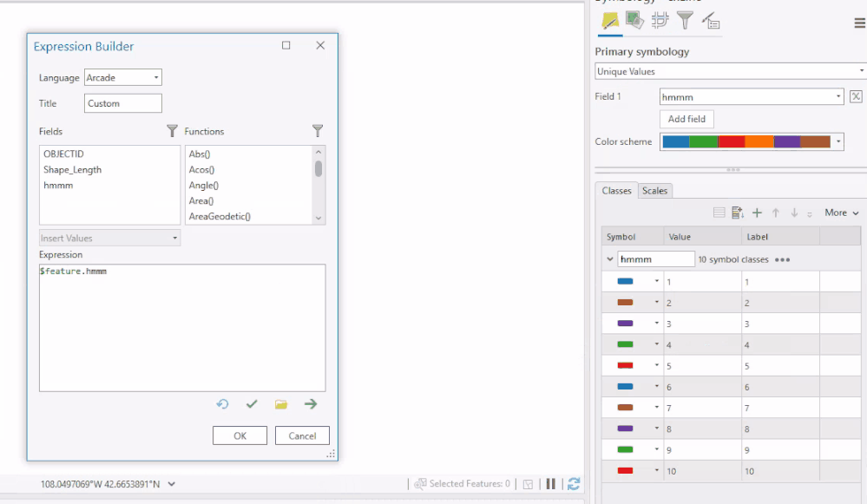
Task: Click into the Expression text area
Action: [x=182, y=328]
